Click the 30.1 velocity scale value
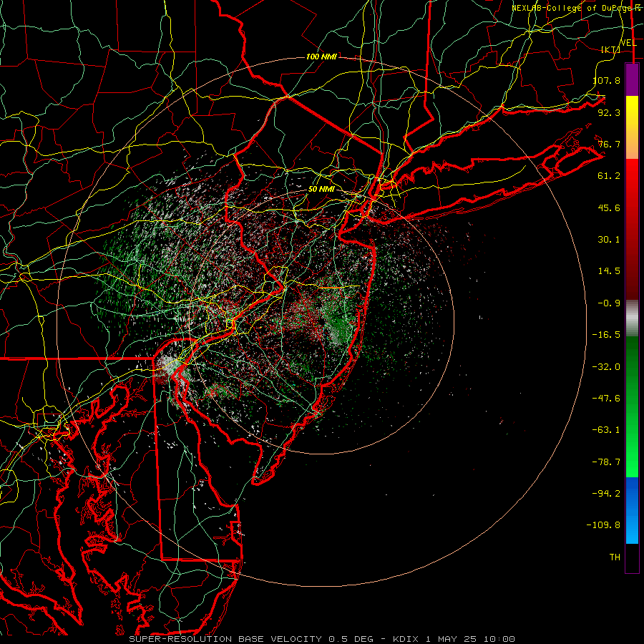This screenshot has height=644, width=644. point(609,240)
